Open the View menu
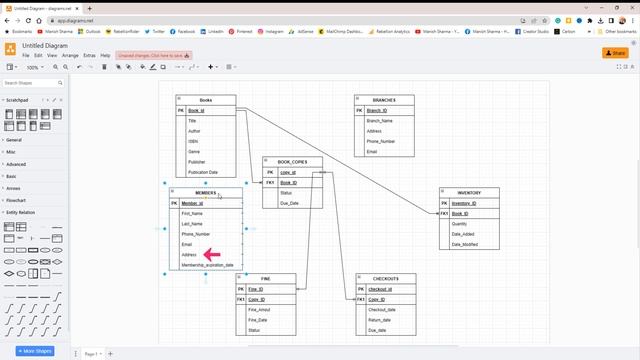 point(52,55)
